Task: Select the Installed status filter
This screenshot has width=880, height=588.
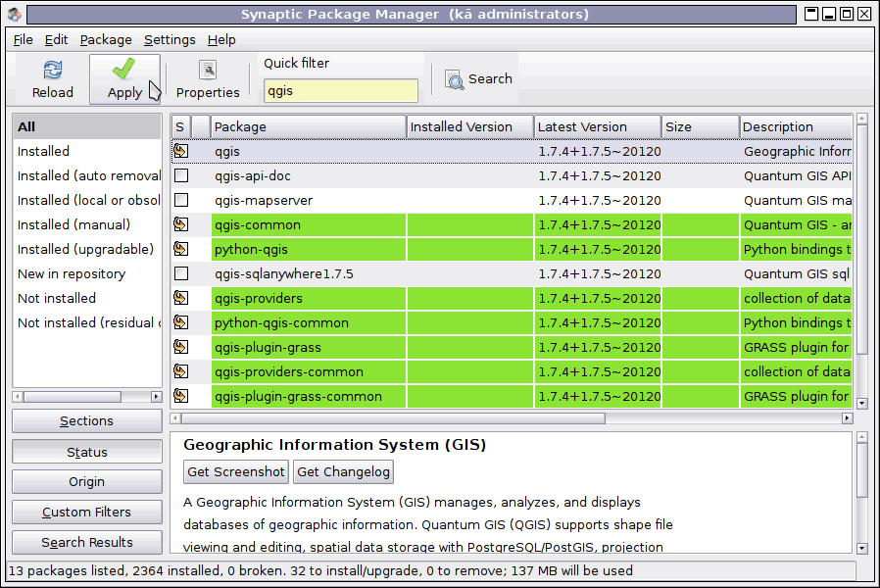Action: [x=87, y=151]
